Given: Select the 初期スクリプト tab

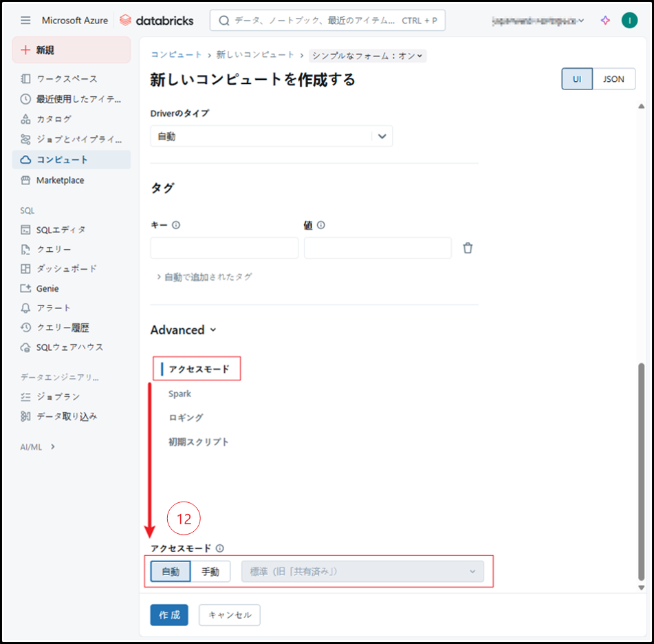Looking at the screenshot, I should pyautogui.click(x=199, y=442).
